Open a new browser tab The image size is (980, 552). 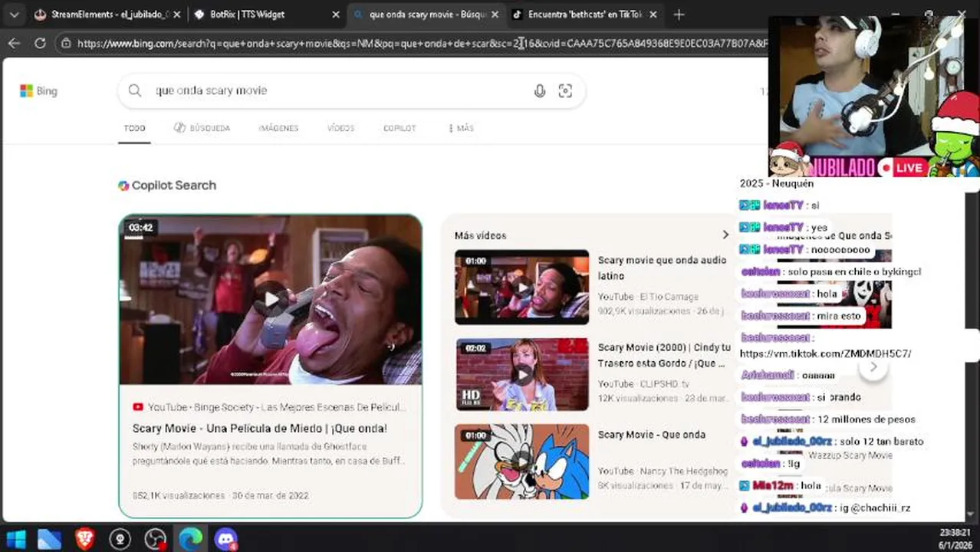(679, 15)
